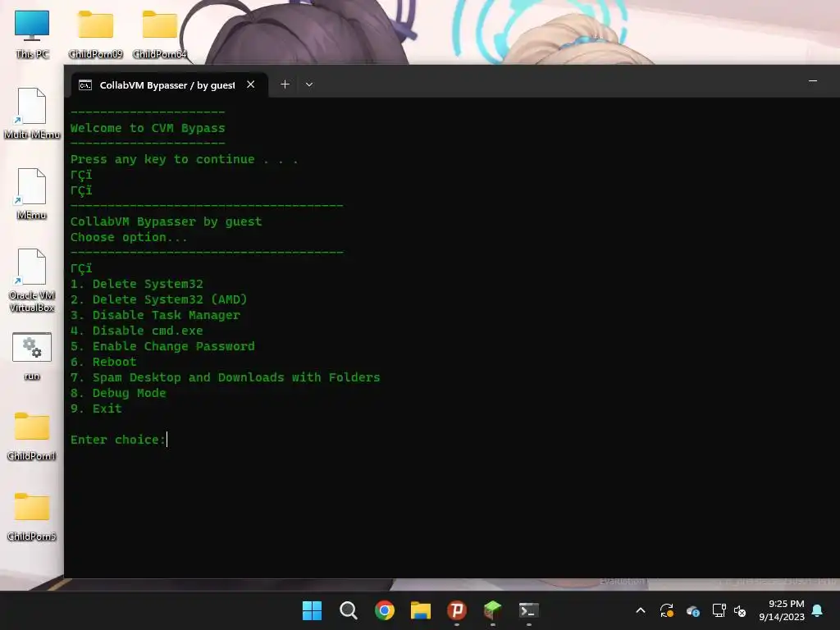Click the "Choose option..." line
This screenshot has height=630, width=840.
[x=129, y=237]
